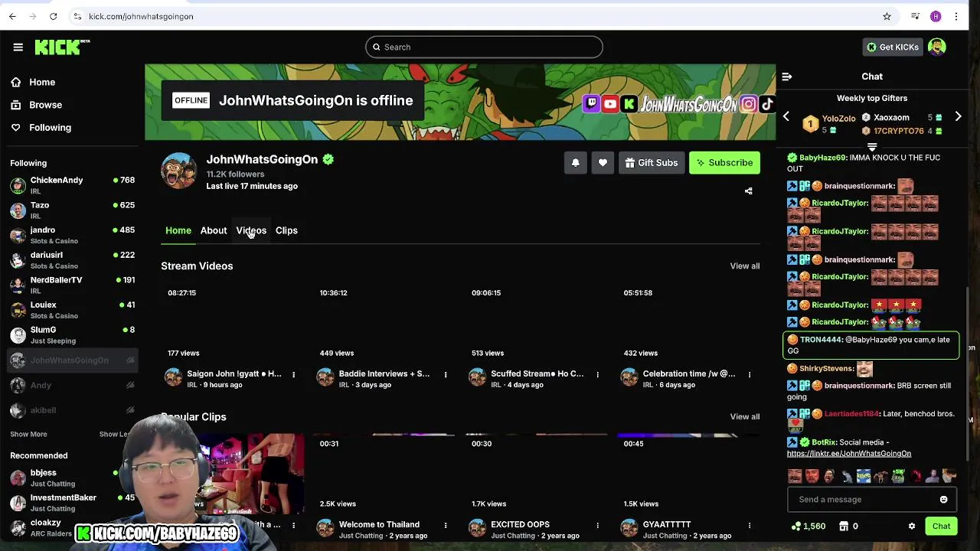
Task: Expand following list with Show More
Action: click(x=28, y=434)
